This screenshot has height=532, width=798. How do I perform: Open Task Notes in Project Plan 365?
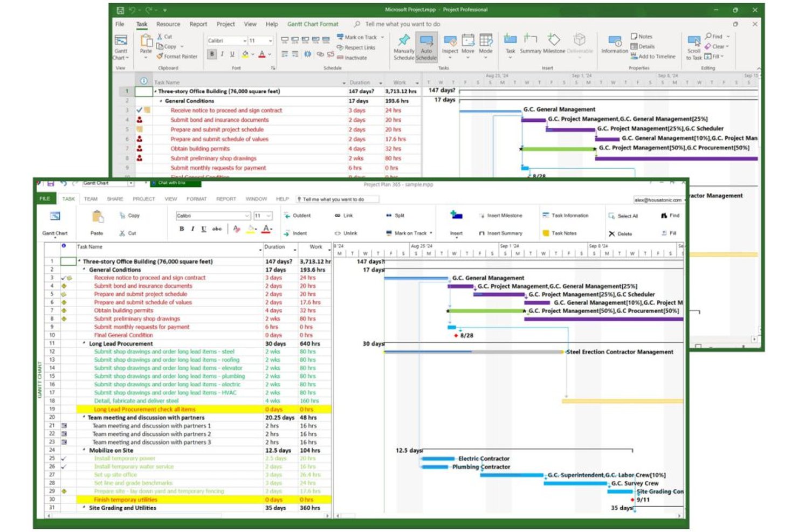(x=560, y=233)
